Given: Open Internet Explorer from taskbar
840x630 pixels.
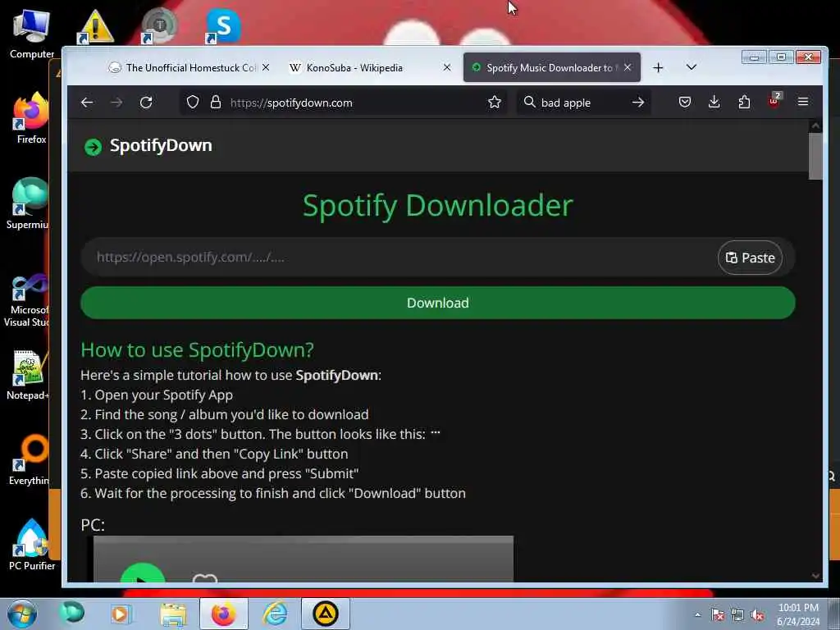Looking at the screenshot, I should 275,614.
